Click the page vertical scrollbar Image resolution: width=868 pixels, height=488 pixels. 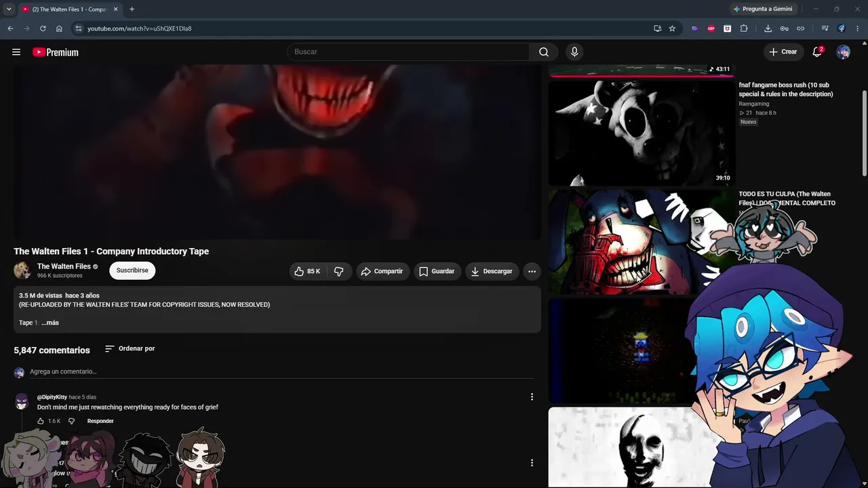[x=864, y=132]
